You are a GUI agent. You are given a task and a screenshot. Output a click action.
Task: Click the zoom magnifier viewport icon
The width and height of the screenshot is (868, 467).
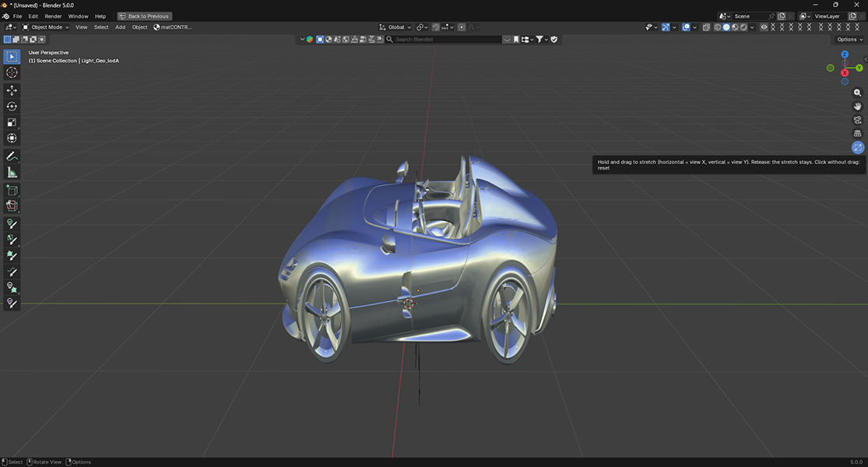(857, 93)
